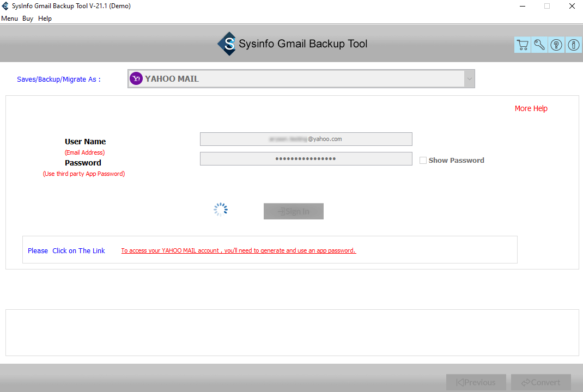The width and height of the screenshot is (583, 392).
Task: Open the More Help link
Action: tap(531, 108)
